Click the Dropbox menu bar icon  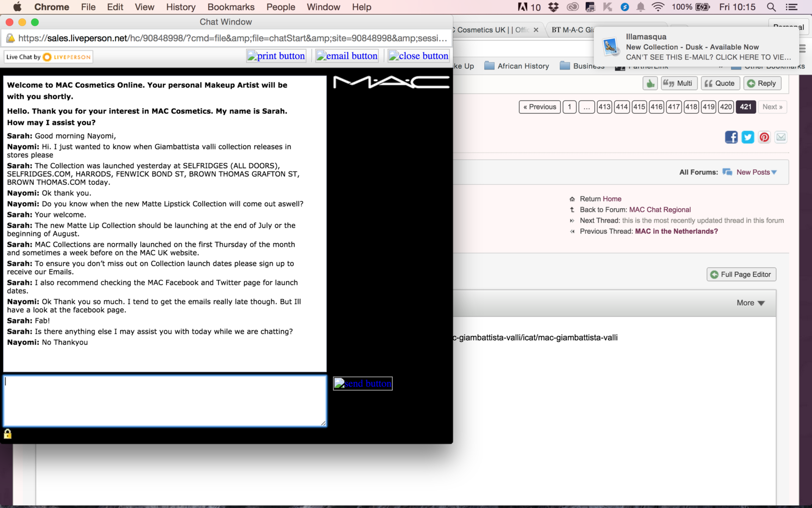(x=553, y=7)
